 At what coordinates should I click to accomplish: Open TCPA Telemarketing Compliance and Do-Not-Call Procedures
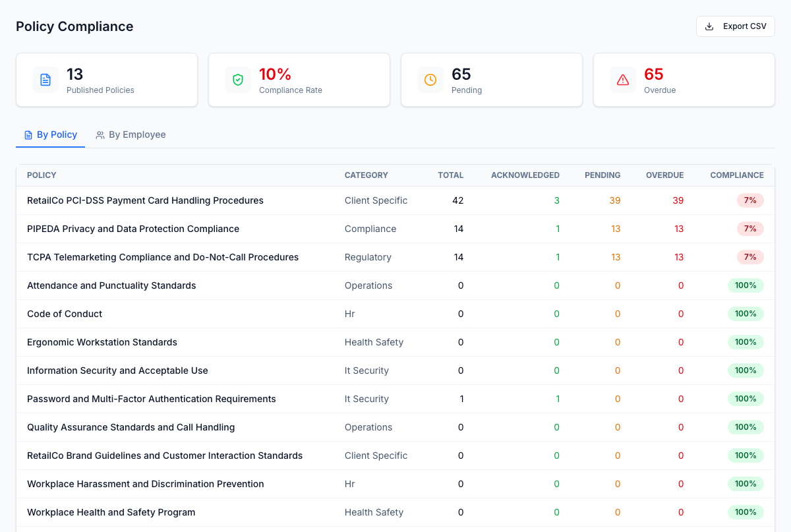click(163, 257)
